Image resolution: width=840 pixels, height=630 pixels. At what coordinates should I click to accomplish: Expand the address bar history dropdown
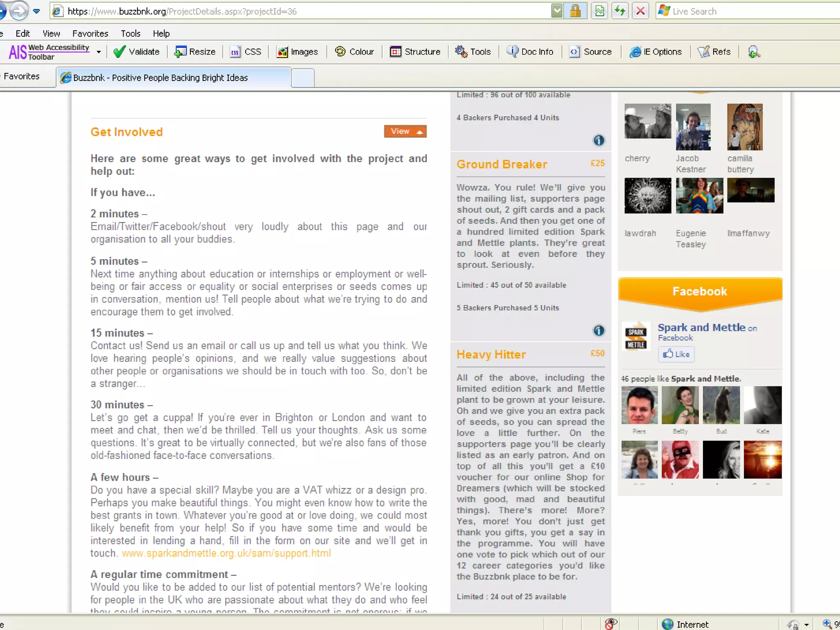557,11
